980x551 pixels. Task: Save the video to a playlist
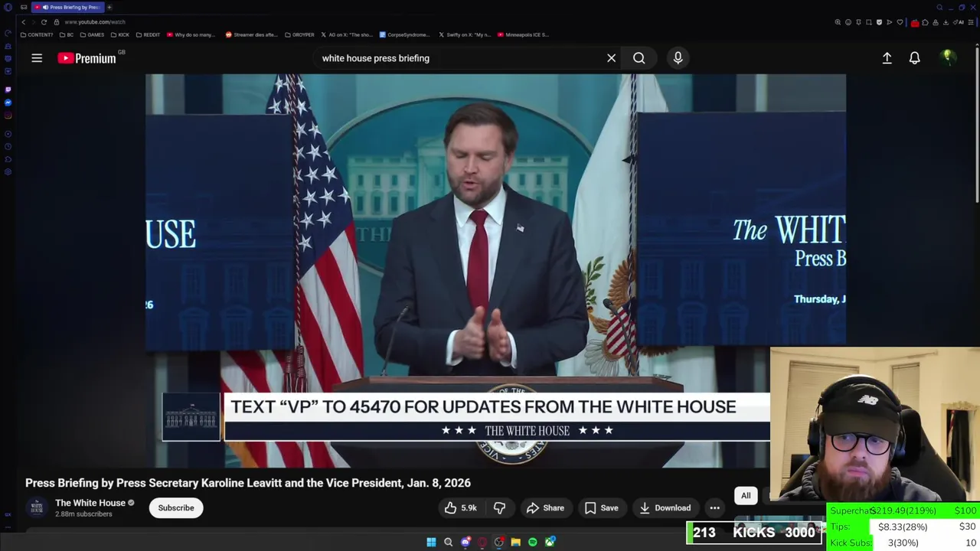601,508
